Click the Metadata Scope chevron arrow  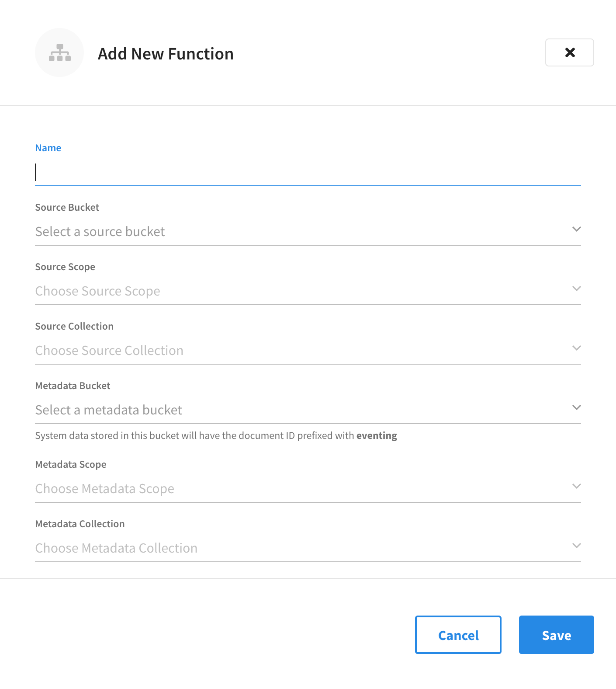577,486
